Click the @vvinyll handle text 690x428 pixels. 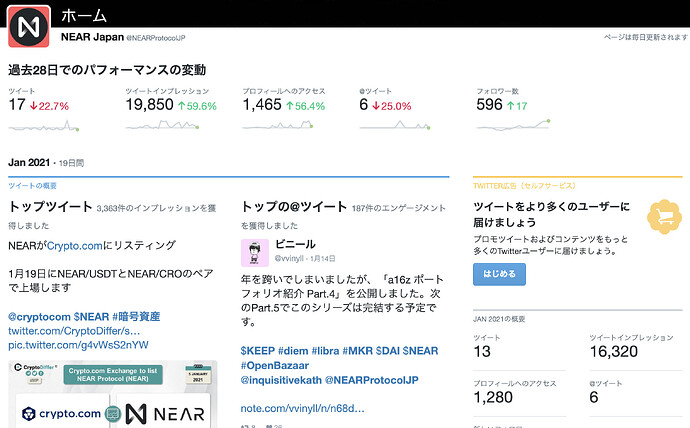pos(289,259)
